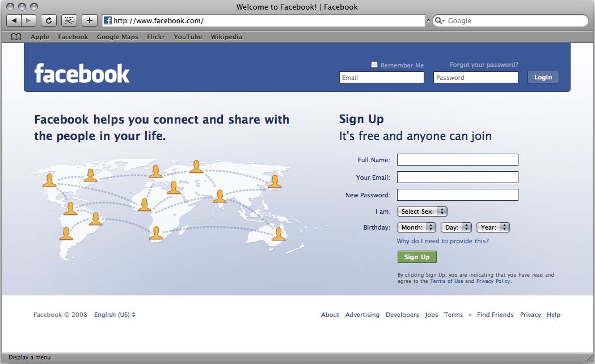The height and width of the screenshot is (364, 595).
Task: Click the Facebook © 2008 text
Action: 60,315
